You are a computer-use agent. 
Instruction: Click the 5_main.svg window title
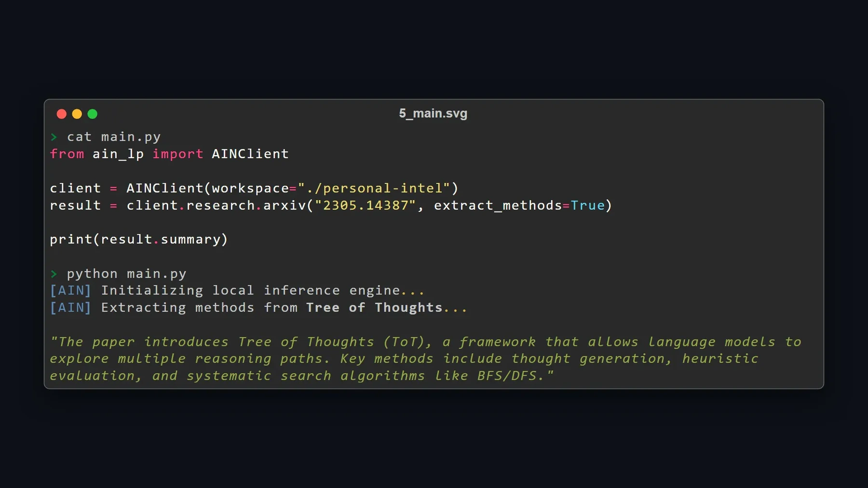click(433, 113)
